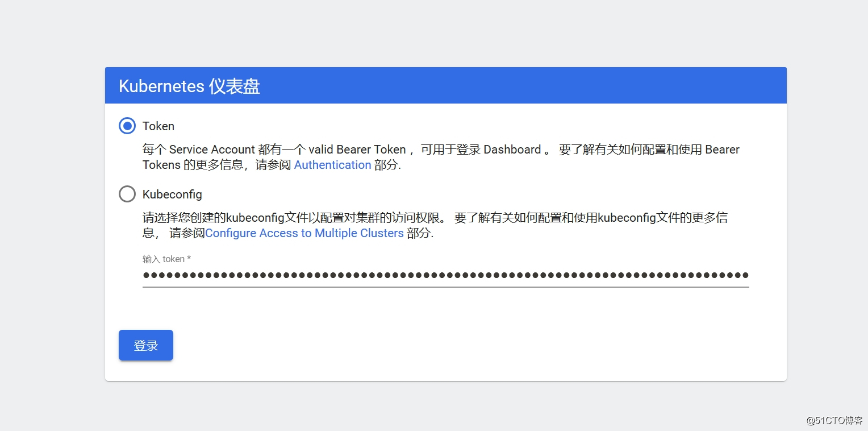Focus the token input field

tap(445, 276)
